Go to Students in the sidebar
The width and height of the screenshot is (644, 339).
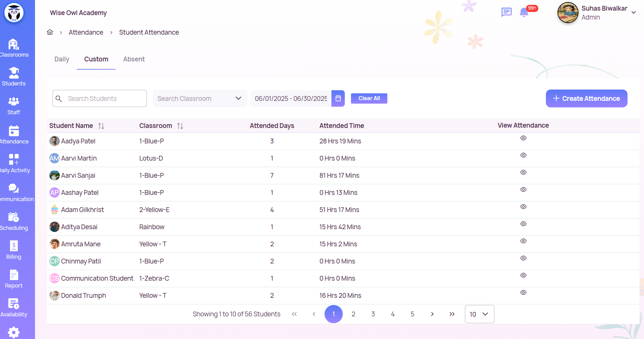(14, 73)
